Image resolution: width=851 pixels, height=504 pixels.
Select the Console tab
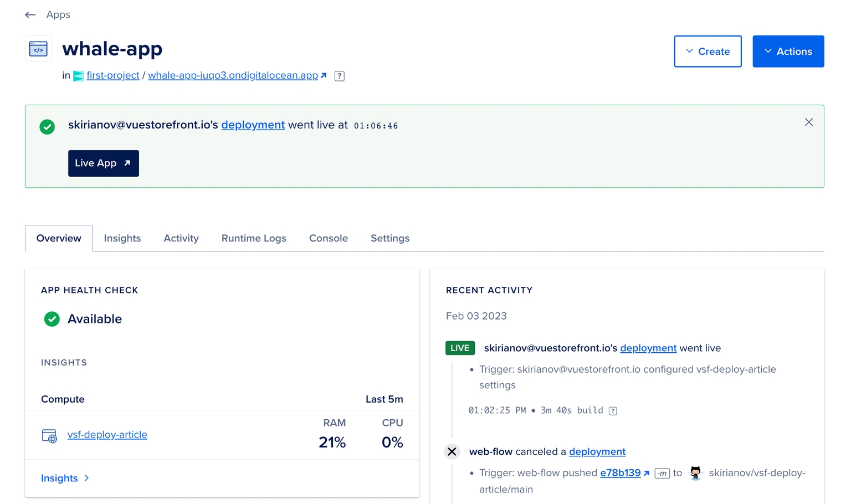(329, 238)
